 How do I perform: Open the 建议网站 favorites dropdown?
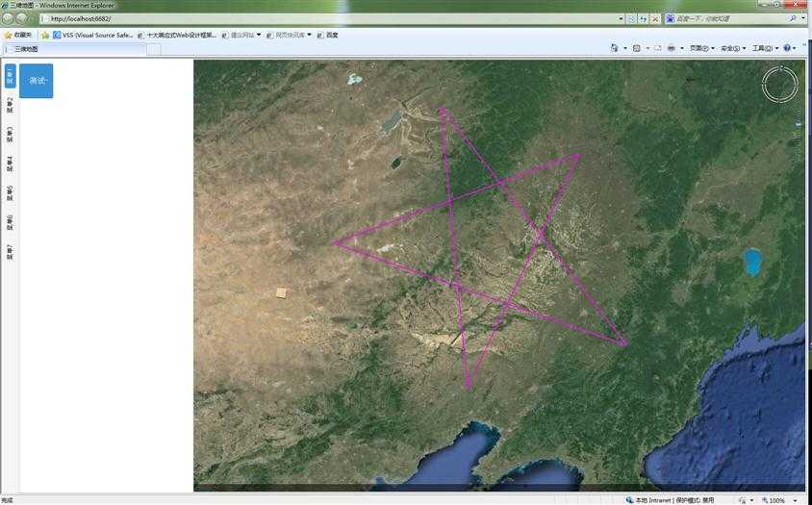tap(241, 36)
